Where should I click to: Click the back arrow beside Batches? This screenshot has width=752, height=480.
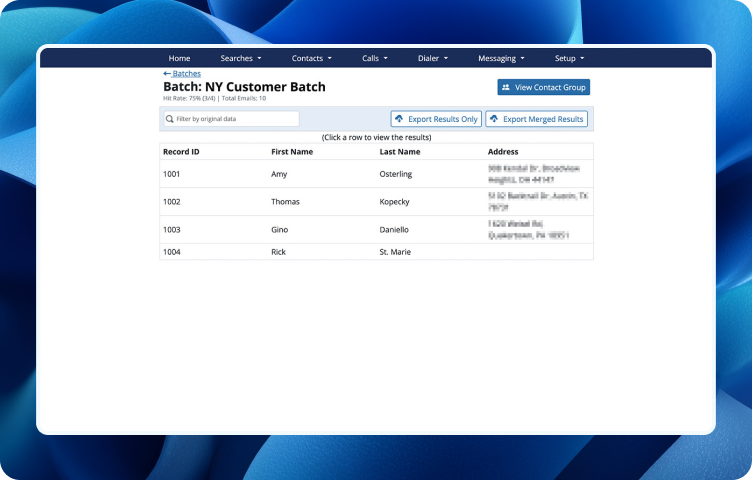click(x=167, y=74)
